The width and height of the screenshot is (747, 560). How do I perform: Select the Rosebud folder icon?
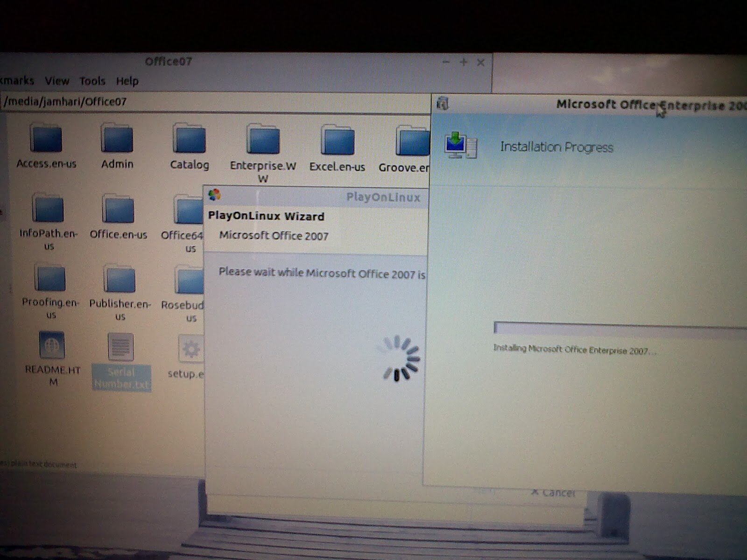click(x=190, y=280)
